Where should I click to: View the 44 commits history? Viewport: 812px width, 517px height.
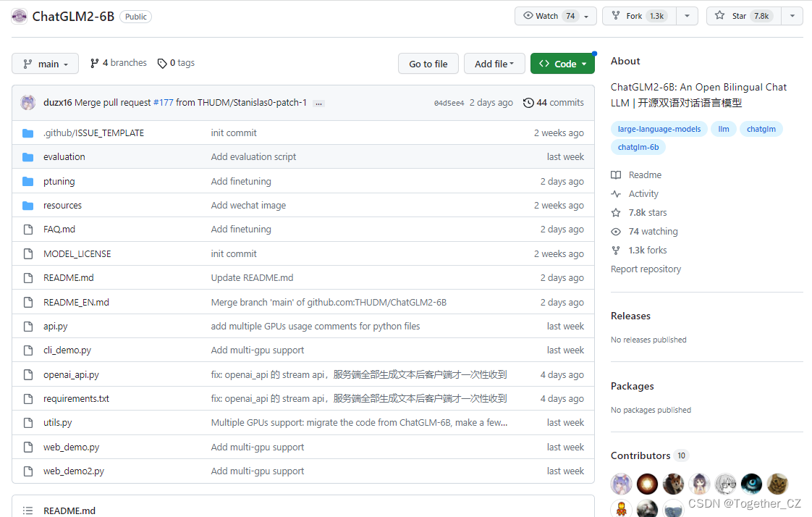(554, 103)
